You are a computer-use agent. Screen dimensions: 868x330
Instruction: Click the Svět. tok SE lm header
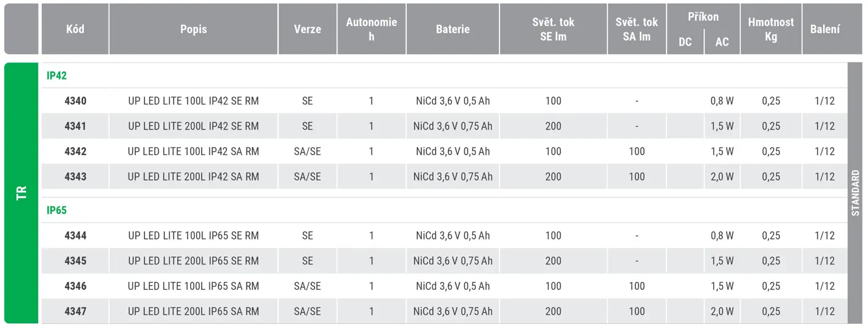[553, 29]
